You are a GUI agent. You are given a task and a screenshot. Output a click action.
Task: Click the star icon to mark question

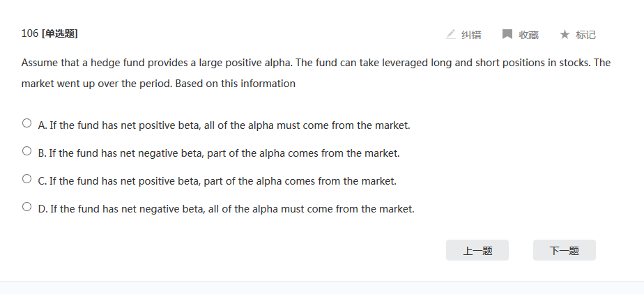click(x=565, y=34)
